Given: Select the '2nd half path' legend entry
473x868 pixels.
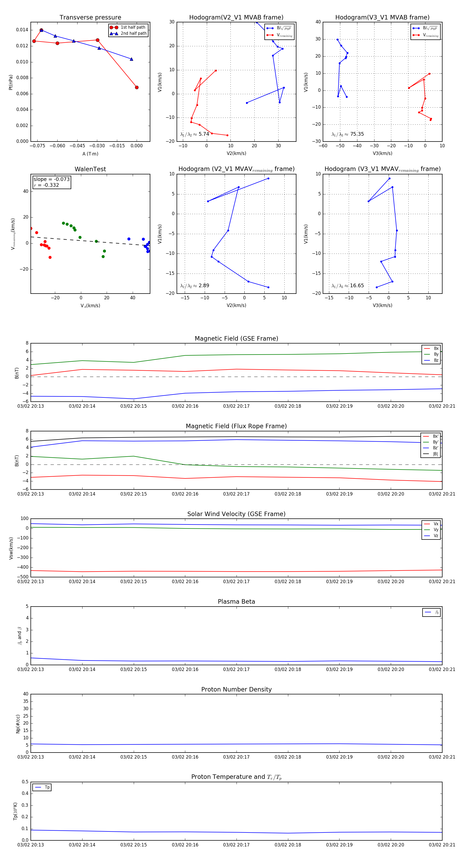Looking at the screenshot, I should click(128, 33).
